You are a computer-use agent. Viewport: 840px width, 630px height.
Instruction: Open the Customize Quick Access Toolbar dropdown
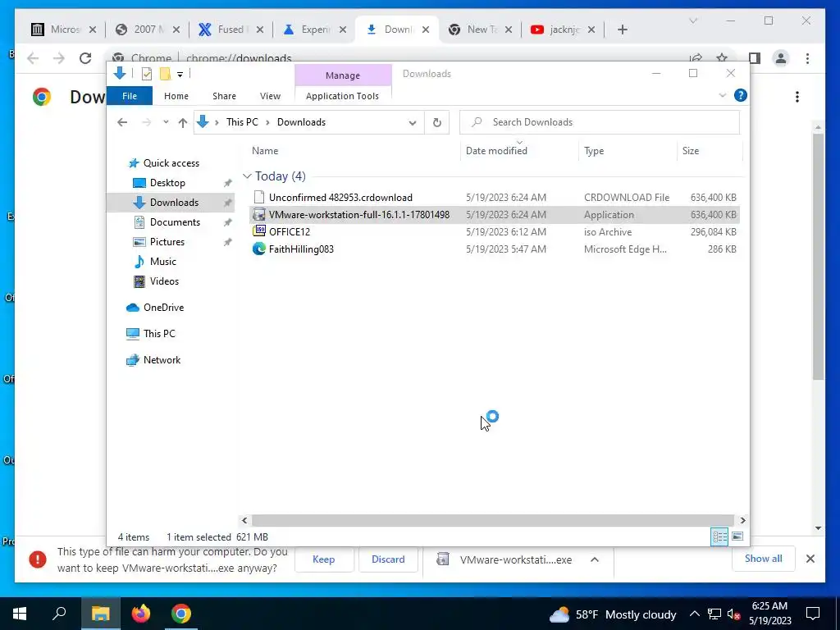180,75
